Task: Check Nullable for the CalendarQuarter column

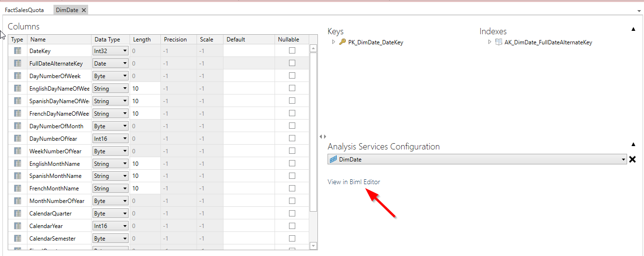Action: tap(292, 214)
